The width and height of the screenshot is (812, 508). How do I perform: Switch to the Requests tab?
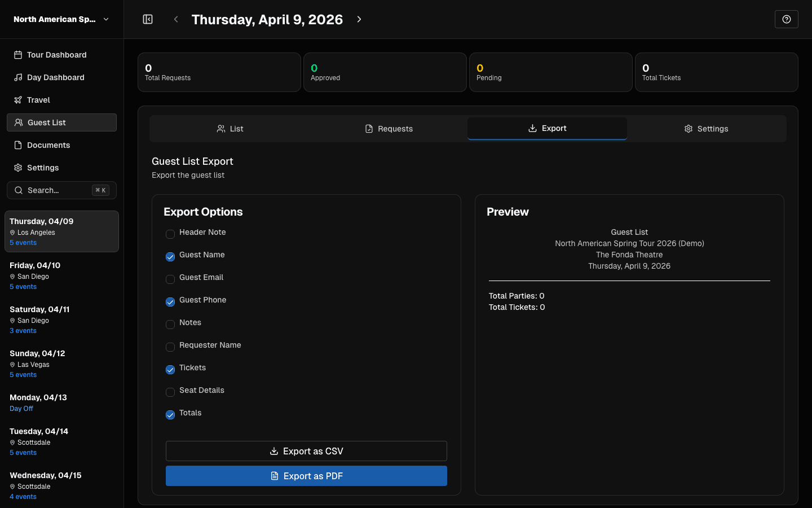[x=389, y=128]
